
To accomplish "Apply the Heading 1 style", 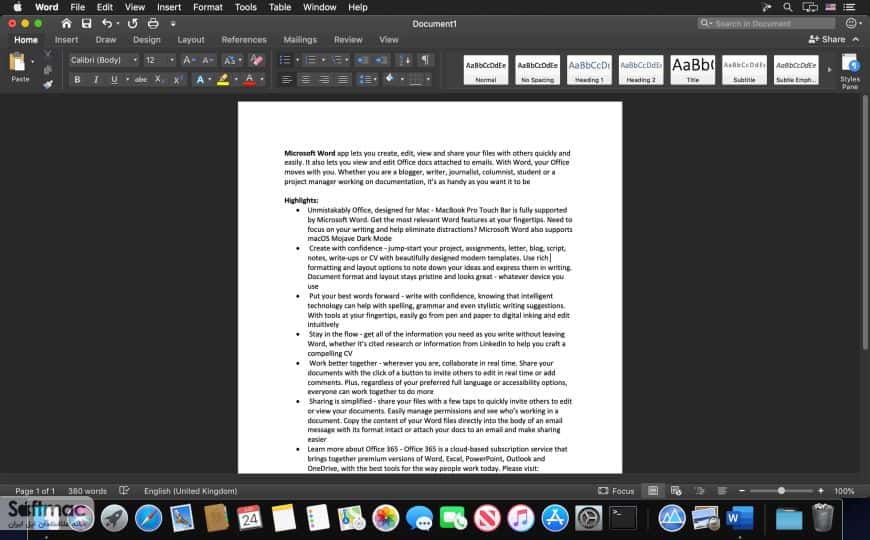I will pyautogui.click(x=589, y=70).
